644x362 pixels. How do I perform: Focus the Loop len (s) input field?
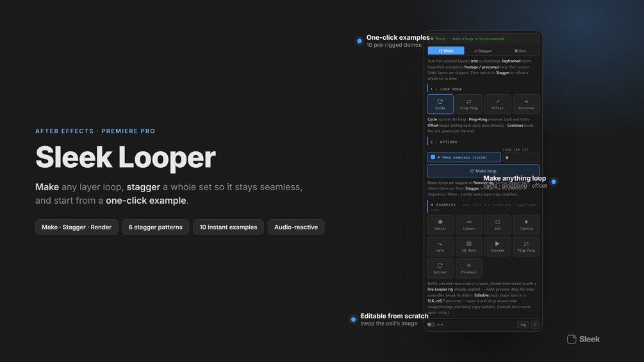click(x=521, y=157)
